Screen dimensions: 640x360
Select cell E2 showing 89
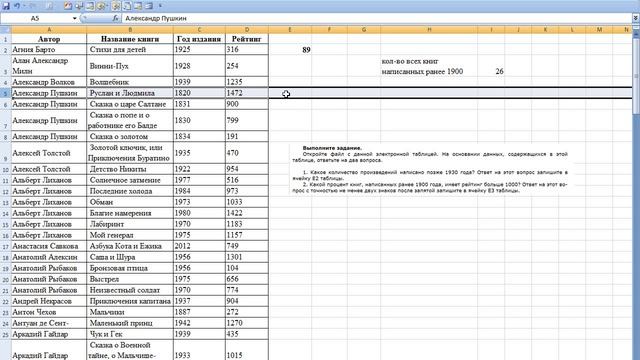point(290,50)
